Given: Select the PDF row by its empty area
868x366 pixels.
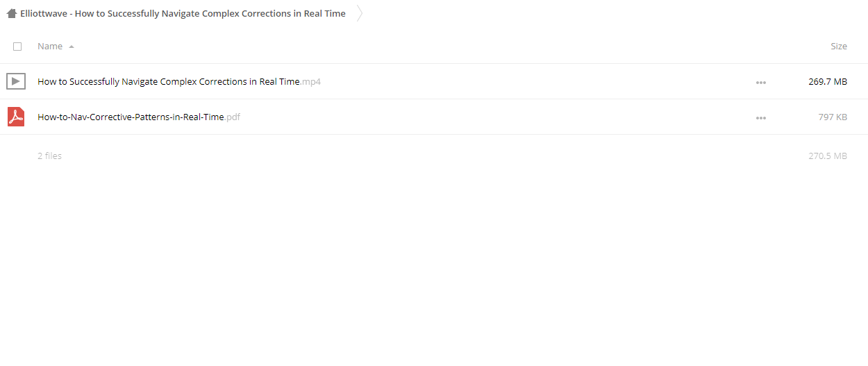Looking at the screenshot, I should (486, 117).
